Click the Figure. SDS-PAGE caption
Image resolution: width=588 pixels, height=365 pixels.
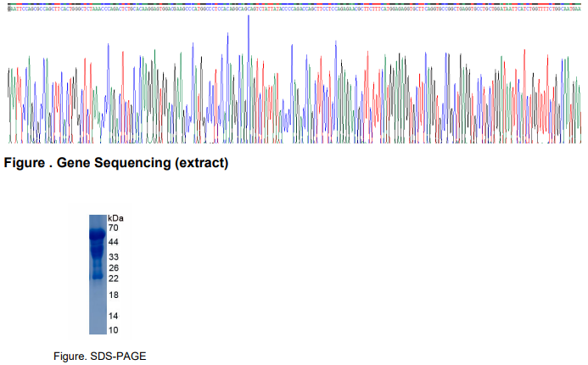[x=100, y=356]
